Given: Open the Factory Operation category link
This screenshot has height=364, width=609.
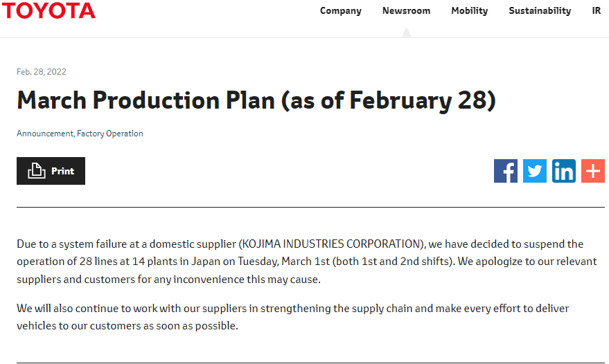Looking at the screenshot, I should 110,134.
